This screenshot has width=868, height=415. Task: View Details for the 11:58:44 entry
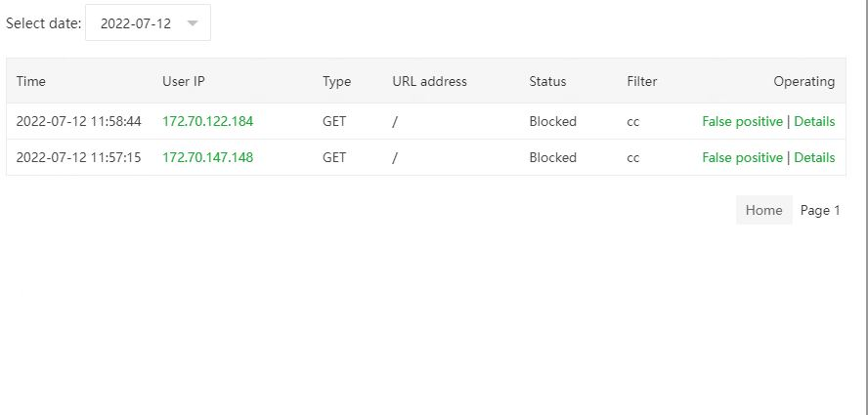click(814, 122)
